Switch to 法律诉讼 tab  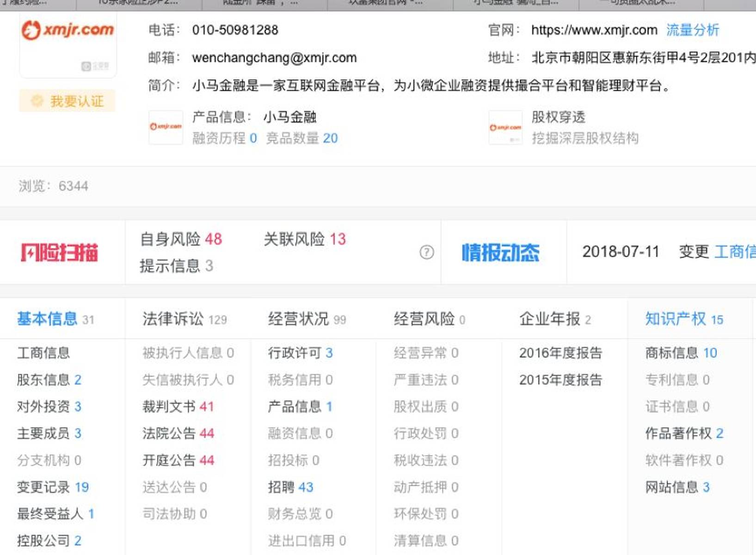184,319
